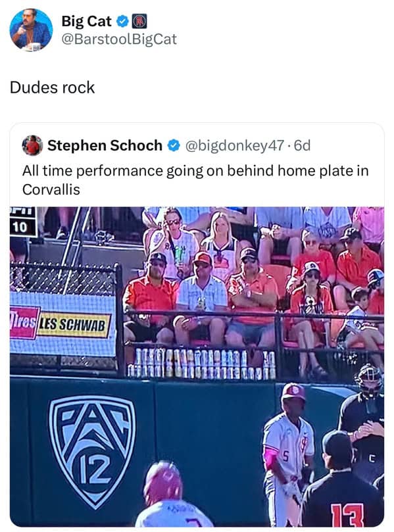Open the Stephen Schoch name link
The width and height of the screenshot is (394, 532).
point(105,145)
